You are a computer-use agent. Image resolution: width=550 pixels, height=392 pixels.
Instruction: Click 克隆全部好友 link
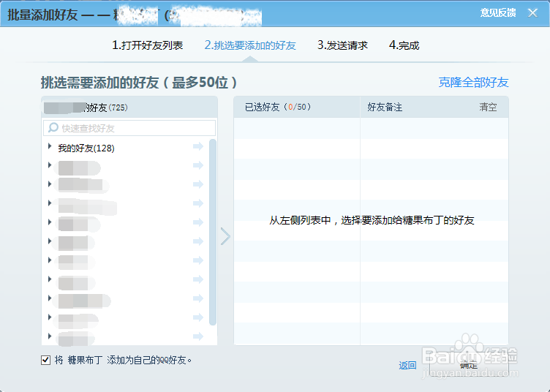(473, 83)
